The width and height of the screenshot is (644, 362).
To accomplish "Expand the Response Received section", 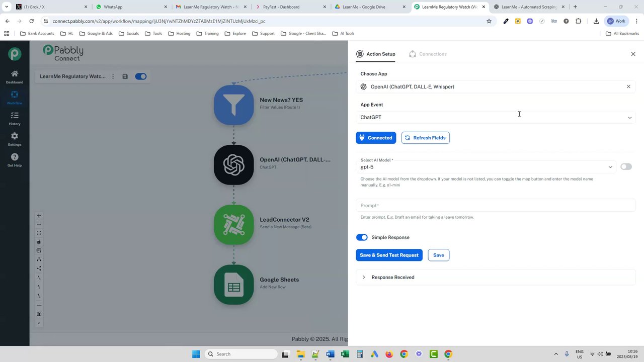I will (x=496, y=277).
